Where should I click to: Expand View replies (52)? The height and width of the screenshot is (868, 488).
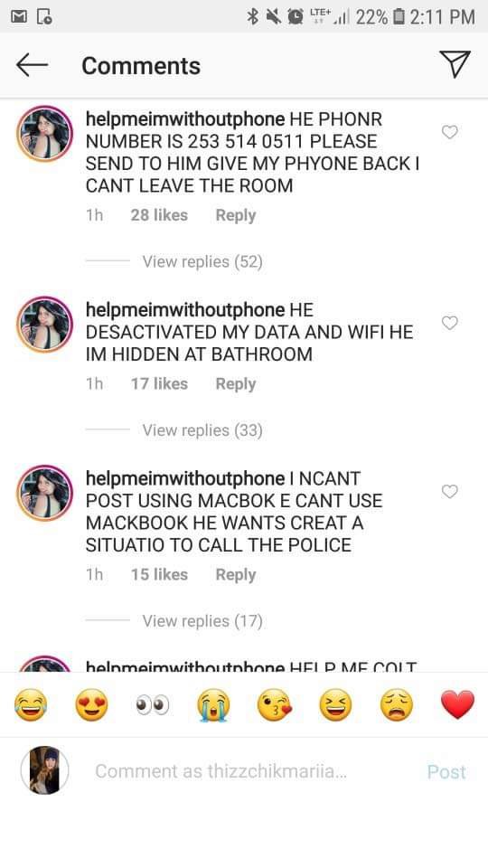tap(202, 261)
